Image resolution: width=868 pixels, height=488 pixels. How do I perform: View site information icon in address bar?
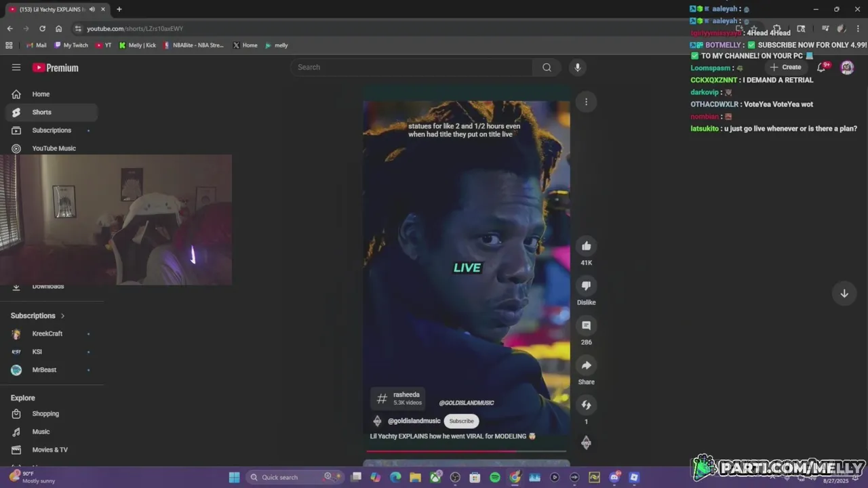78,28
